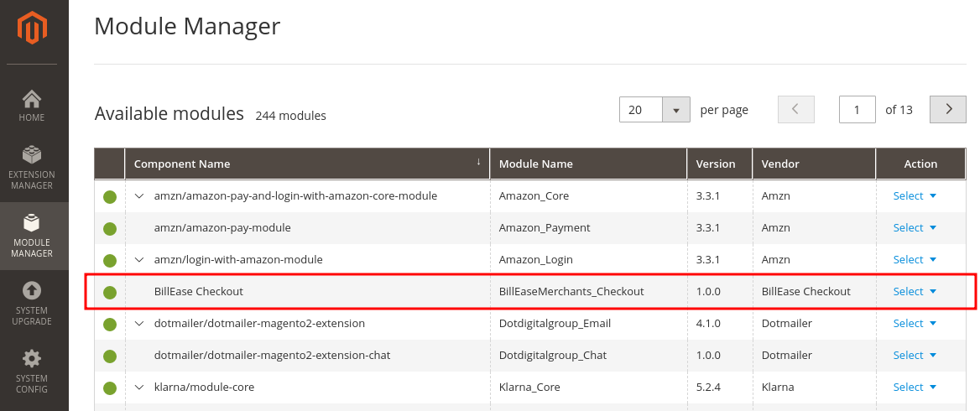Image resolution: width=980 pixels, height=411 pixels.
Task: Open Select action for Dotdigitalgroup_Chat
Action: tap(915, 355)
